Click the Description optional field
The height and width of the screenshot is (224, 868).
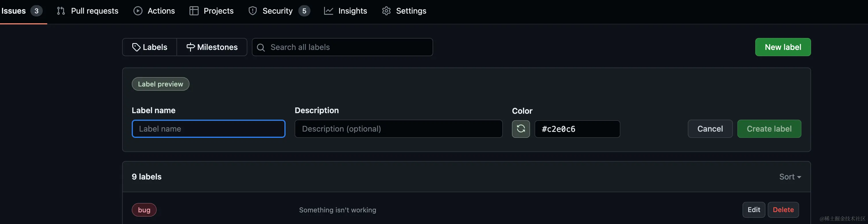pyautogui.click(x=398, y=129)
